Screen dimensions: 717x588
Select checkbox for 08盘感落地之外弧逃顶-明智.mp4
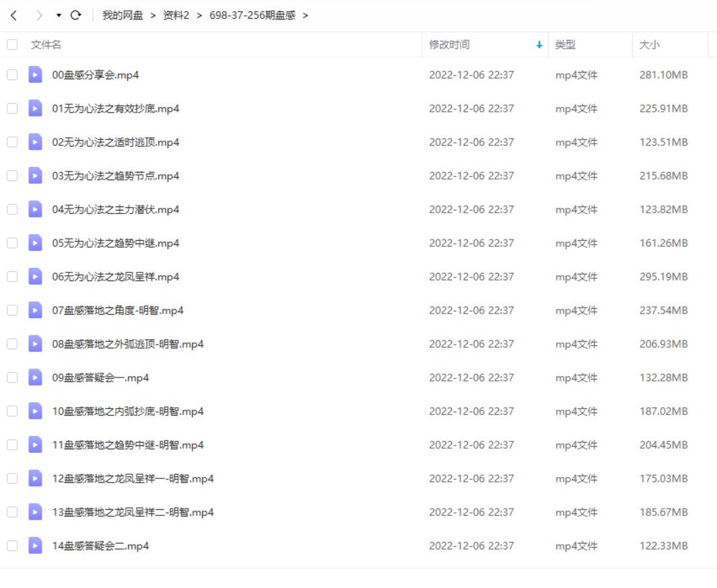(x=12, y=344)
